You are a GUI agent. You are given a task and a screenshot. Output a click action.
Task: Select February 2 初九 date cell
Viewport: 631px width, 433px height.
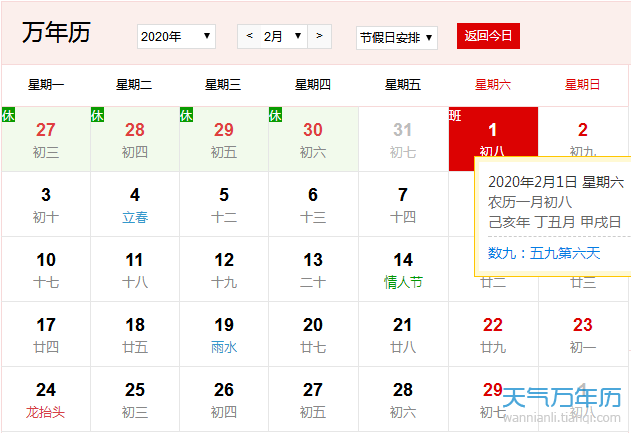point(583,132)
